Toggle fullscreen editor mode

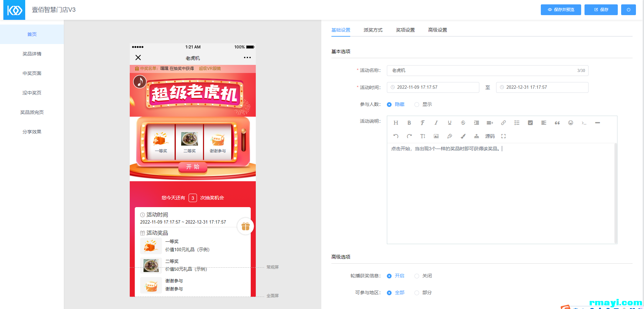[503, 136]
